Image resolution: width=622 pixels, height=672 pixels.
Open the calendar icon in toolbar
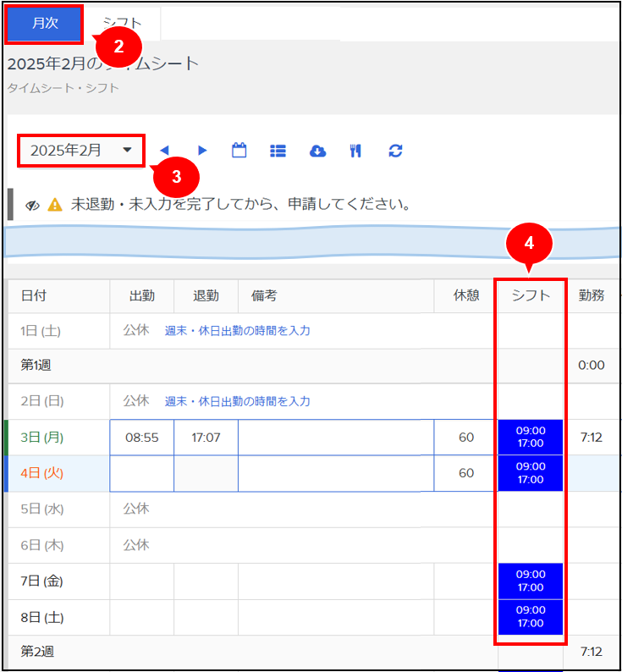pyautogui.click(x=239, y=151)
